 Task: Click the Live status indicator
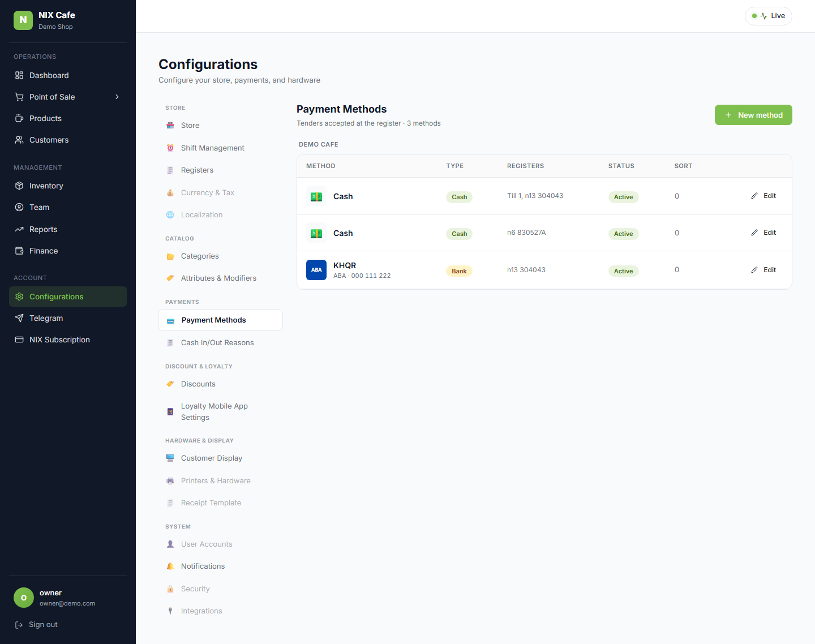769,16
